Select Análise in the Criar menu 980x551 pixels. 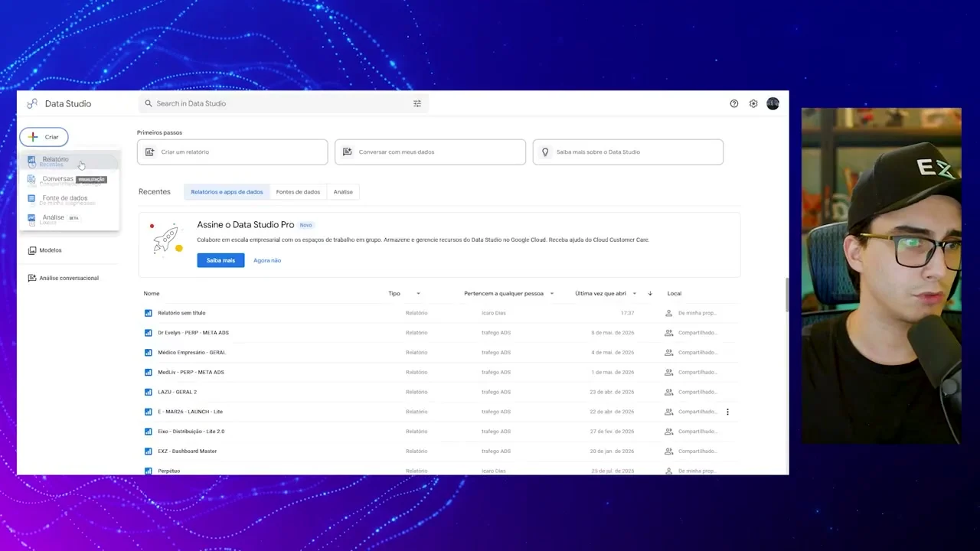pyautogui.click(x=70, y=218)
